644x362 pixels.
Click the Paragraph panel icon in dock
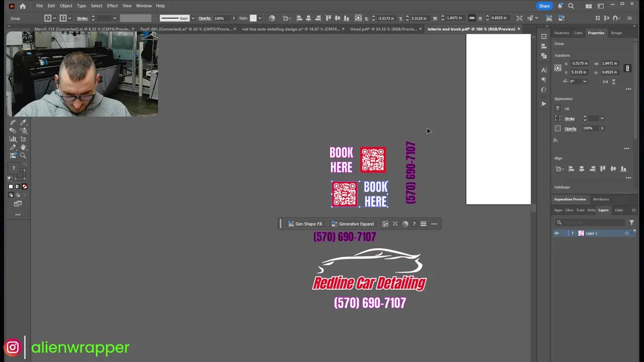click(543, 80)
